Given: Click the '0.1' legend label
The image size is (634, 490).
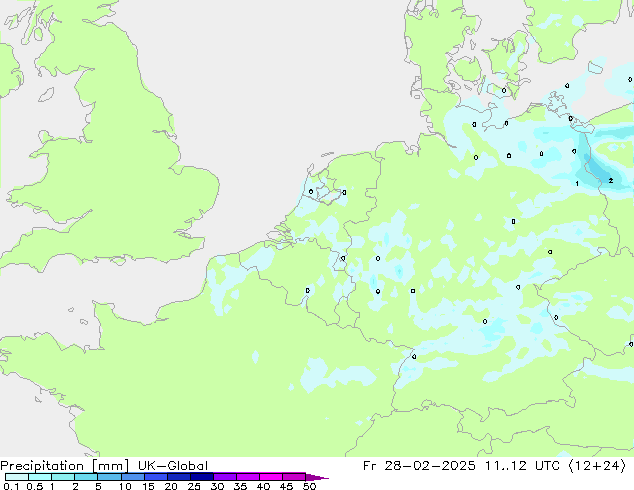Looking at the screenshot, I should coord(11,486).
